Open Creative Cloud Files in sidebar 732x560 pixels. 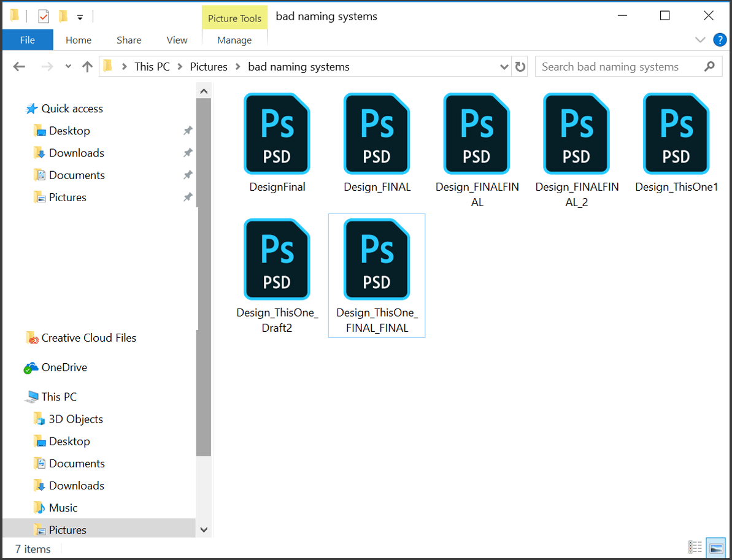[x=88, y=338]
